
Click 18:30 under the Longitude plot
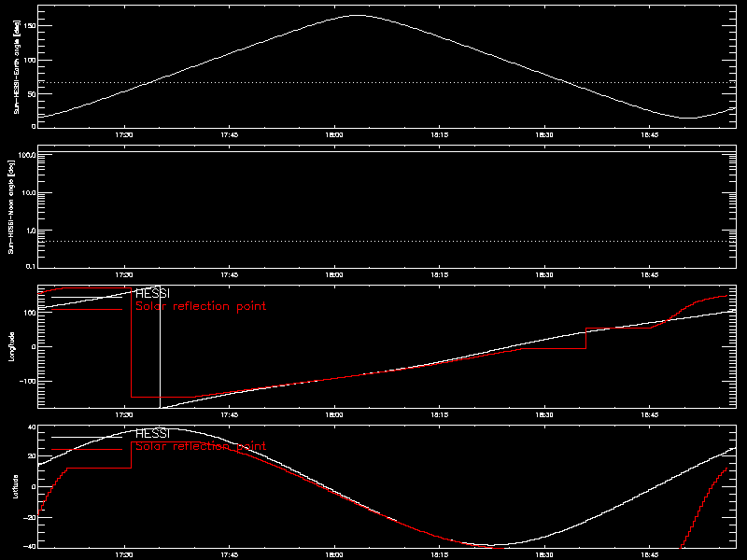[x=544, y=415]
